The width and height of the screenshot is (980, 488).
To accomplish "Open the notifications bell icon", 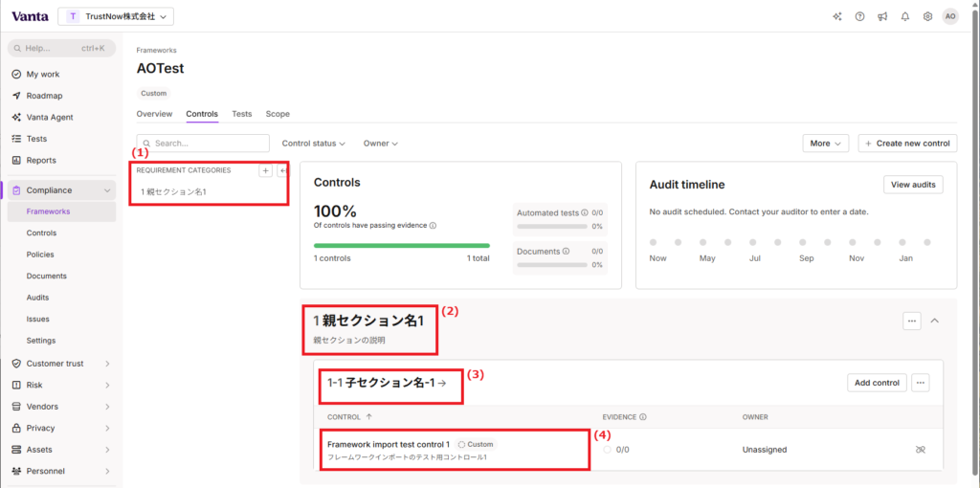I will coord(905,16).
